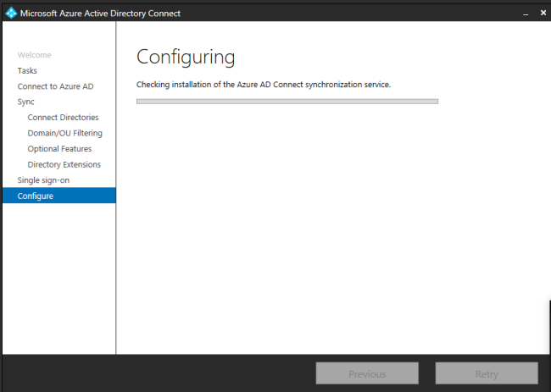Go to Connect to Azure AD step
Screen dimensions: 551x392
55,86
